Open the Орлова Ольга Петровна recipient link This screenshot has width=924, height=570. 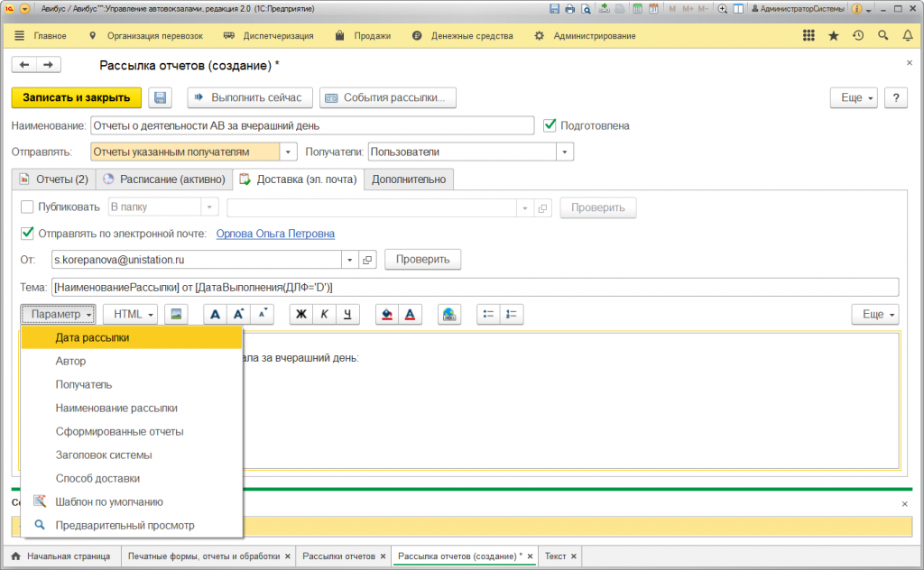275,234
